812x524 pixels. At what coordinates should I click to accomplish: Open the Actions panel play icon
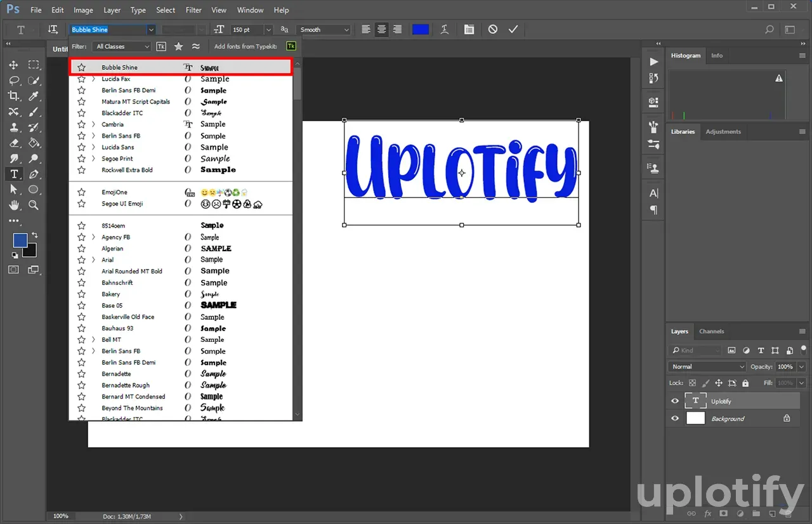pyautogui.click(x=654, y=62)
